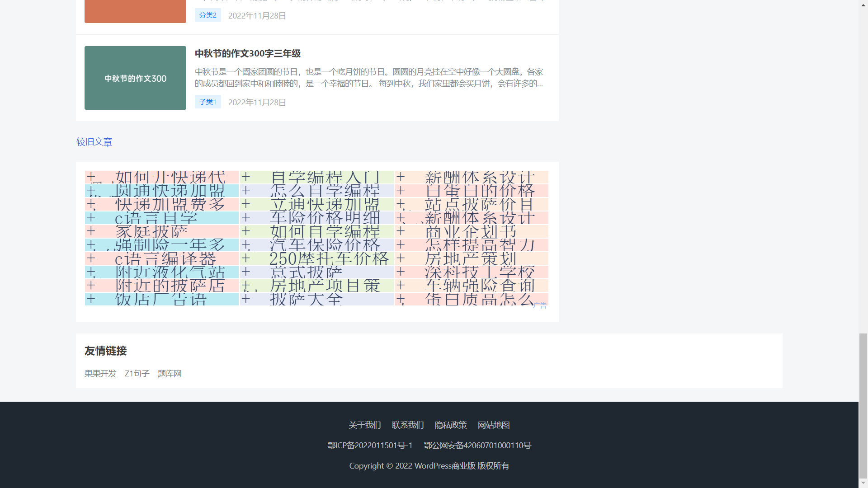Click plus icon beside 商业企划书
Screen dimensions: 868x488
401,231
